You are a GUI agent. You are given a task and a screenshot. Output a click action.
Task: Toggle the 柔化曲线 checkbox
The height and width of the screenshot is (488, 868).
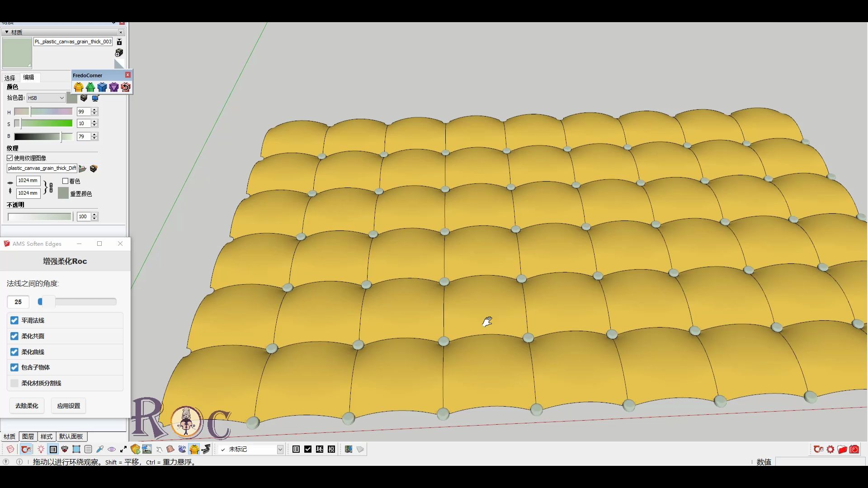14,352
